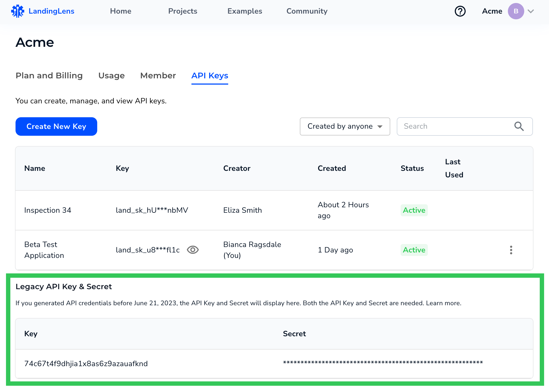Click the legacy API key value
Viewport: 549px width, 392px height.
tap(86, 363)
